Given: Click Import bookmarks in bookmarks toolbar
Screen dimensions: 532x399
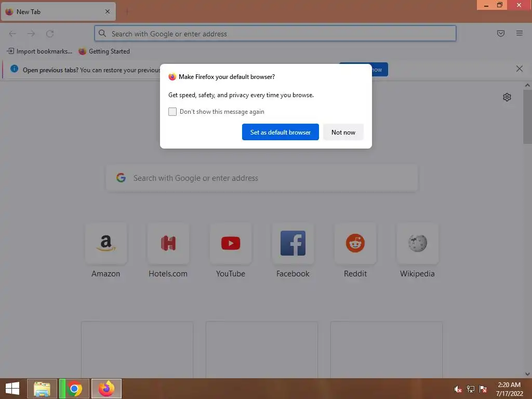Looking at the screenshot, I should pyautogui.click(x=39, y=51).
